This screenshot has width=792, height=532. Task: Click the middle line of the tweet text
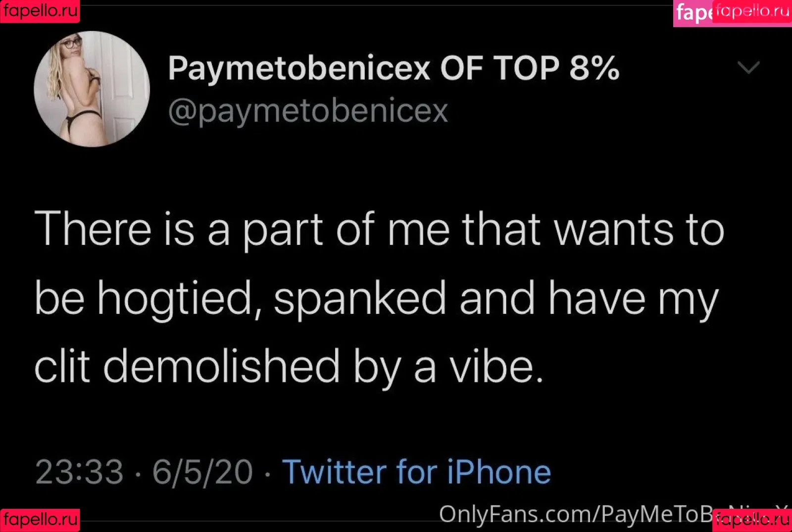[x=376, y=298]
